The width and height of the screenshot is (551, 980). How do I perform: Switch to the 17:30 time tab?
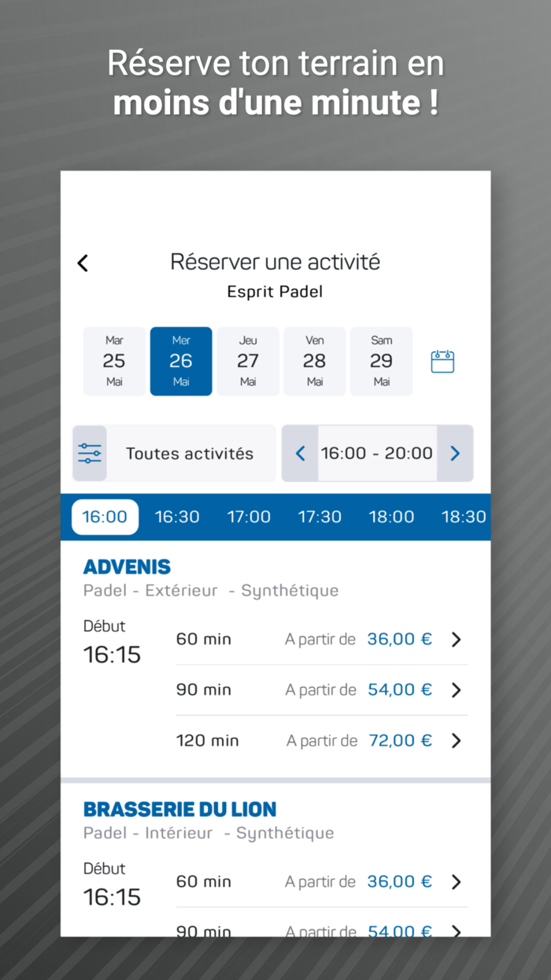(x=320, y=517)
